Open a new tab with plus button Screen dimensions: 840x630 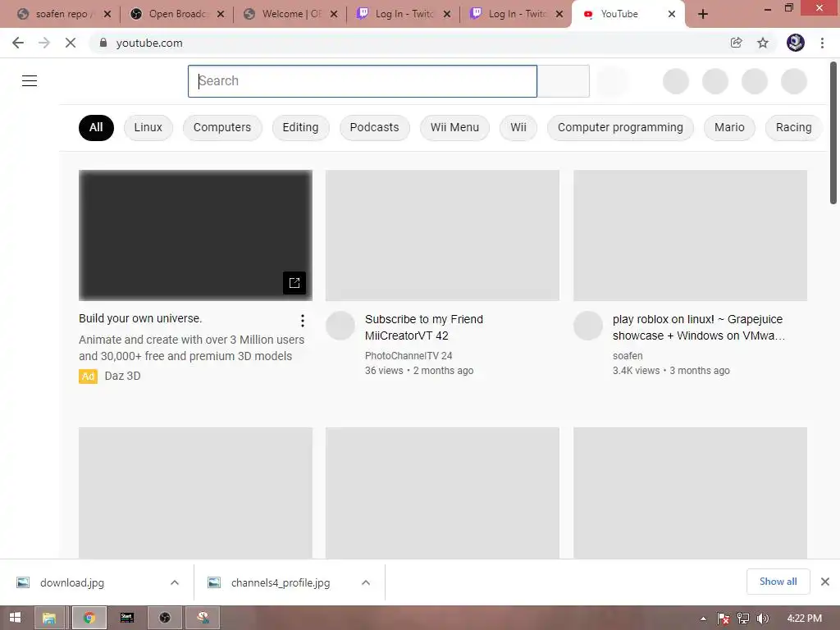pos(703,15)
